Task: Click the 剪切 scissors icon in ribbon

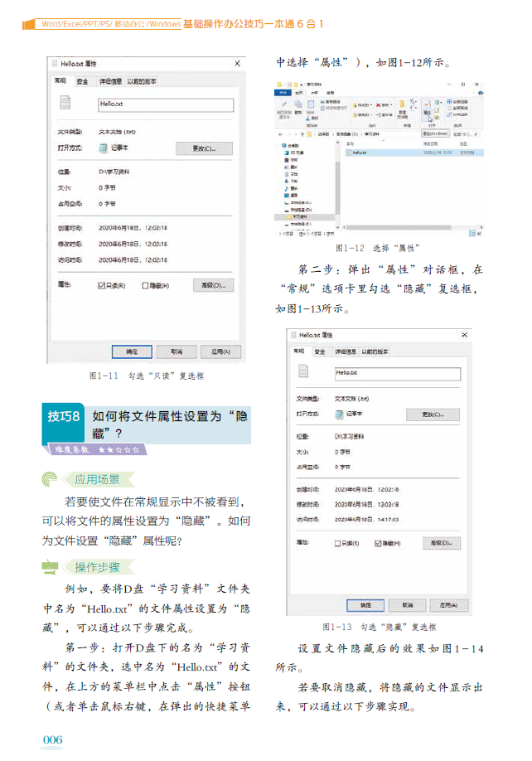Action: 308,119
